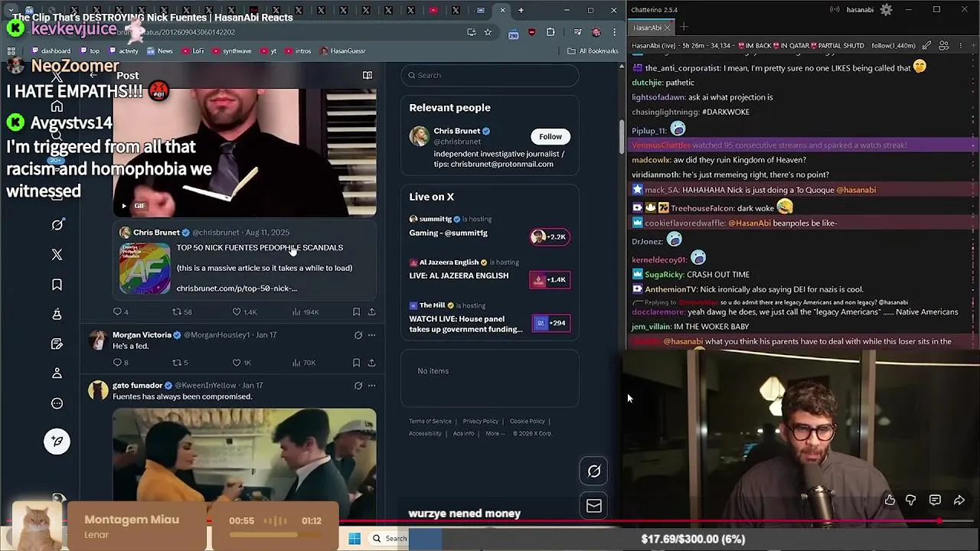Share the Chris Brunet post
Image resolution: width=980 pixels, height=551 pixels.
(372, 312)
